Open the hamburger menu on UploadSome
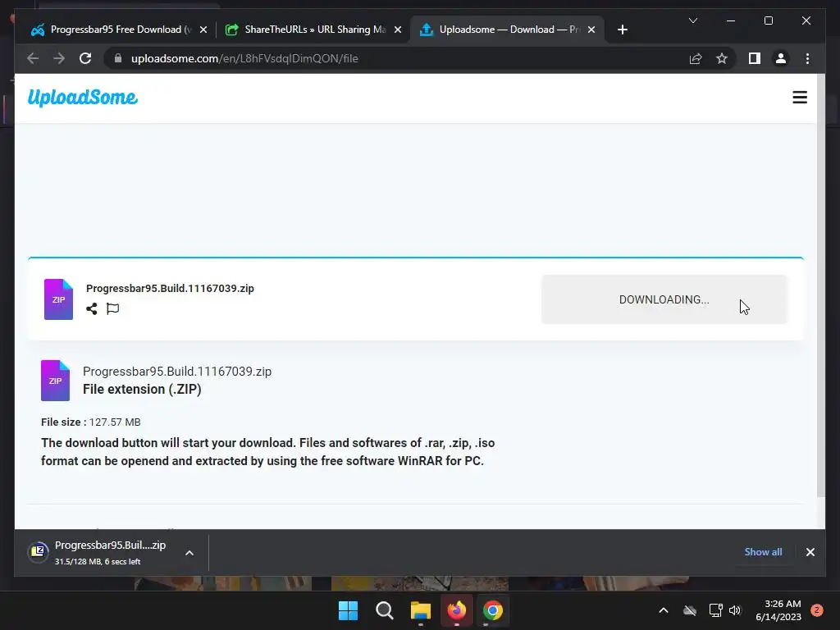Screen dimensions: 840x630 pos(799,98)
